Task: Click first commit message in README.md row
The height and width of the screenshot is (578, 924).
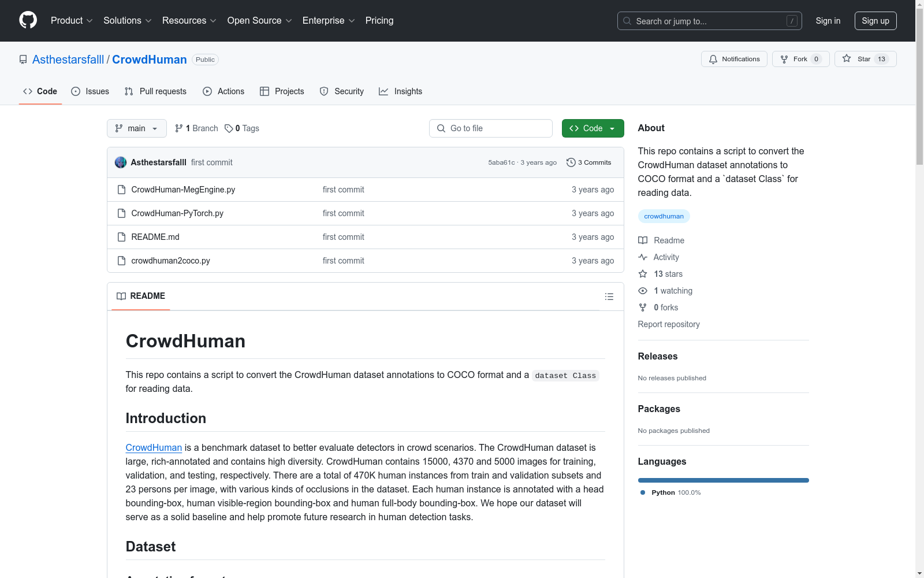Action: click(x=344, y=237)
